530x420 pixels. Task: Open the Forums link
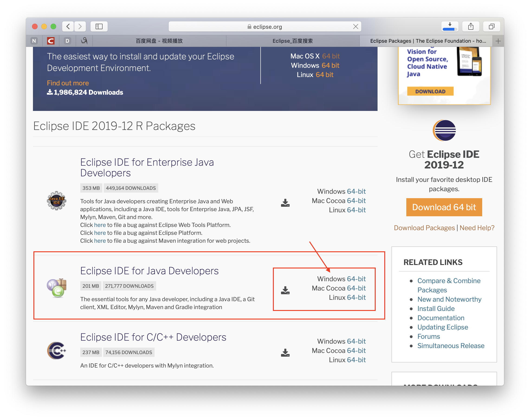click(428, 337)
